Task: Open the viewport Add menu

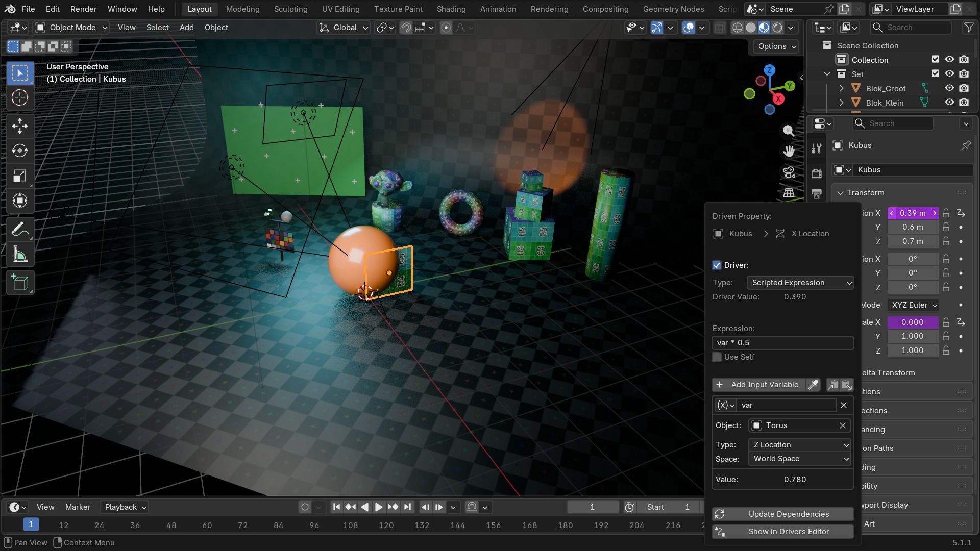Action: 186,28
